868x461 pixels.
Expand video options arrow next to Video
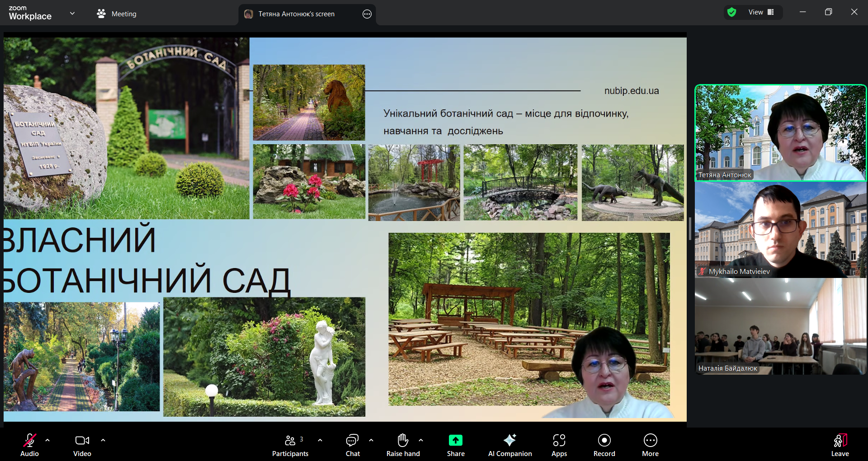[x=103, y=440]
